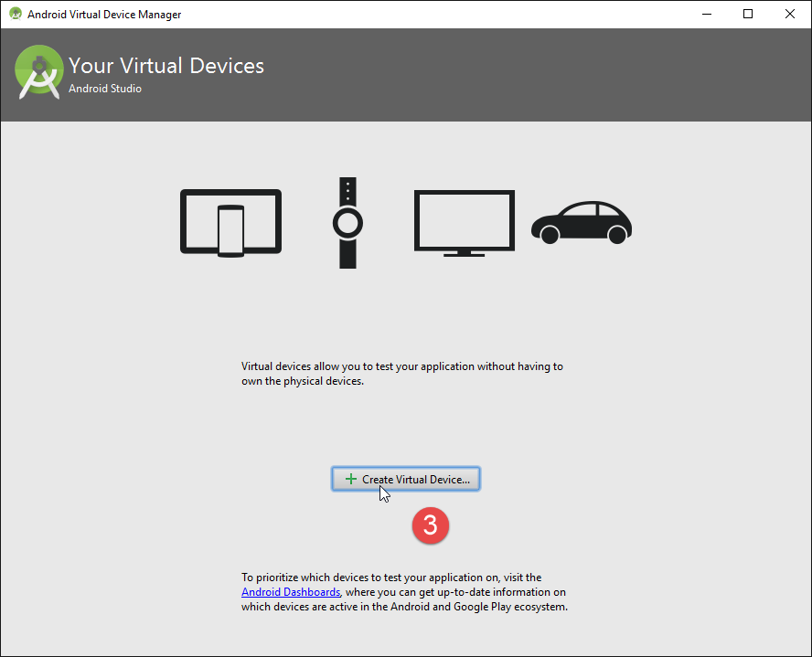Select the smartwatch wearable icon

pos(347,222)
